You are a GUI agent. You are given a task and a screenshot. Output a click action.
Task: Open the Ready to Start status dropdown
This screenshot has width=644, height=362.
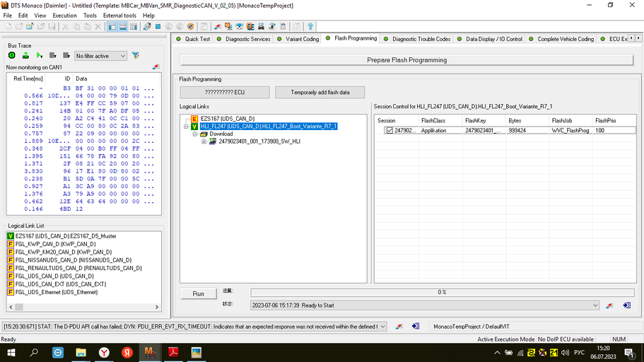point(595,305)
